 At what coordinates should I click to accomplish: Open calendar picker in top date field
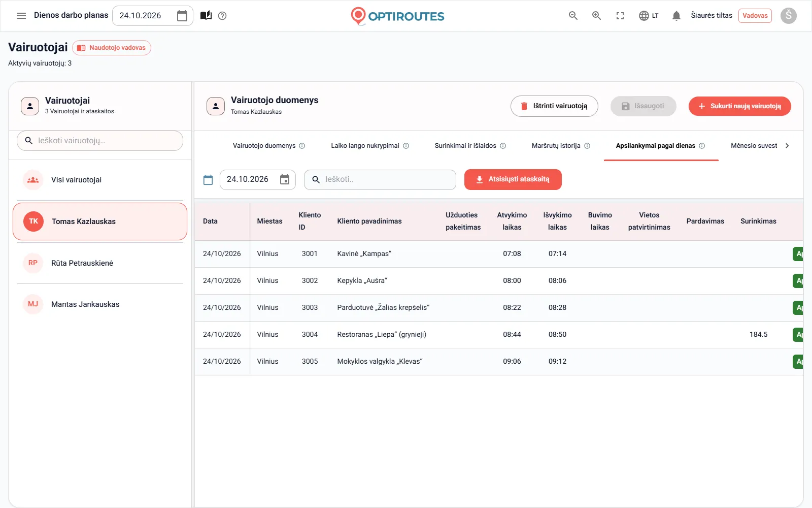pyautogui.click(x=182, y=16)
